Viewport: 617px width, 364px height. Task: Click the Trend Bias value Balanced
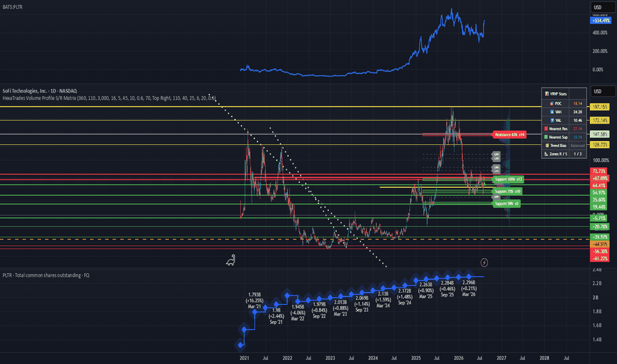[x=577, y=146]
